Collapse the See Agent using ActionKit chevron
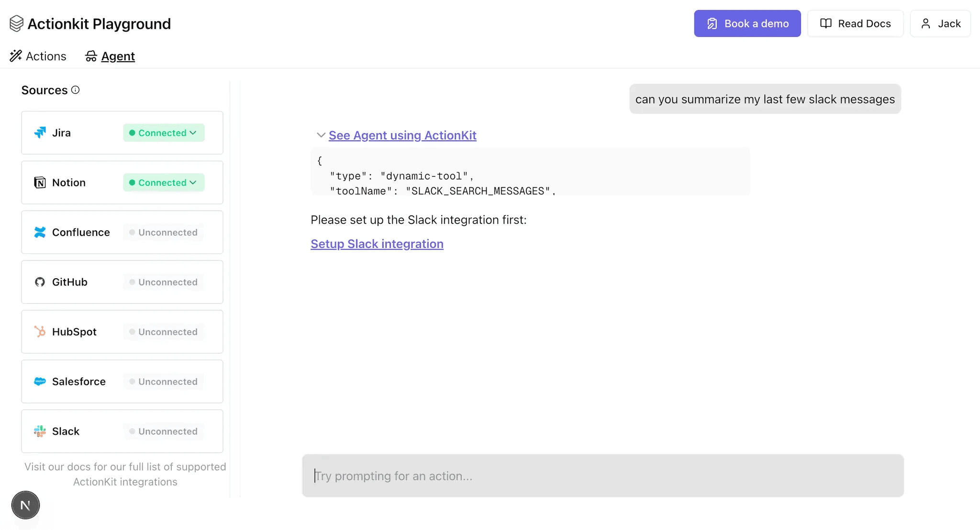Screen dimensions: 980x530 [321, 135]
